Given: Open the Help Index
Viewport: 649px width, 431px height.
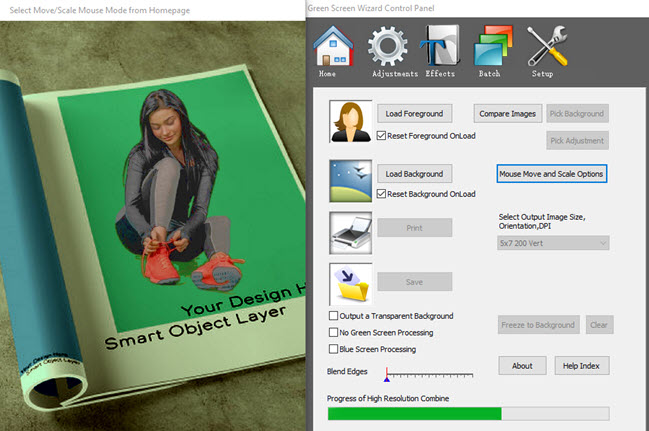Looking at the screenshot, I should point(582,366).
